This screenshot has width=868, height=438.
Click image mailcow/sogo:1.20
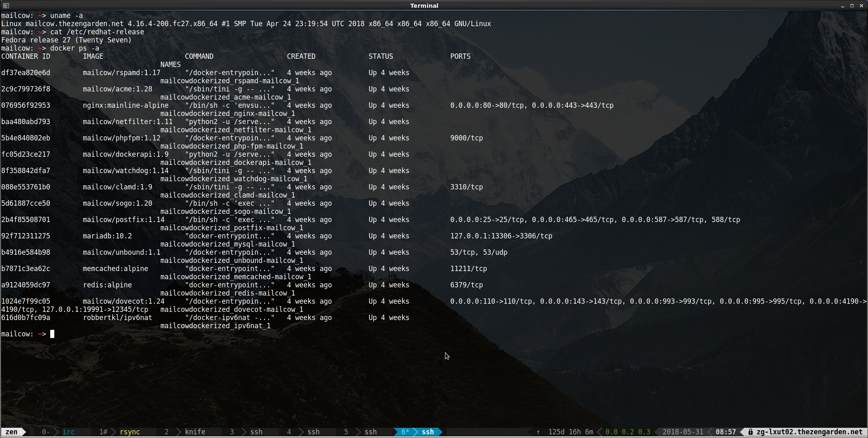[118, 203]
